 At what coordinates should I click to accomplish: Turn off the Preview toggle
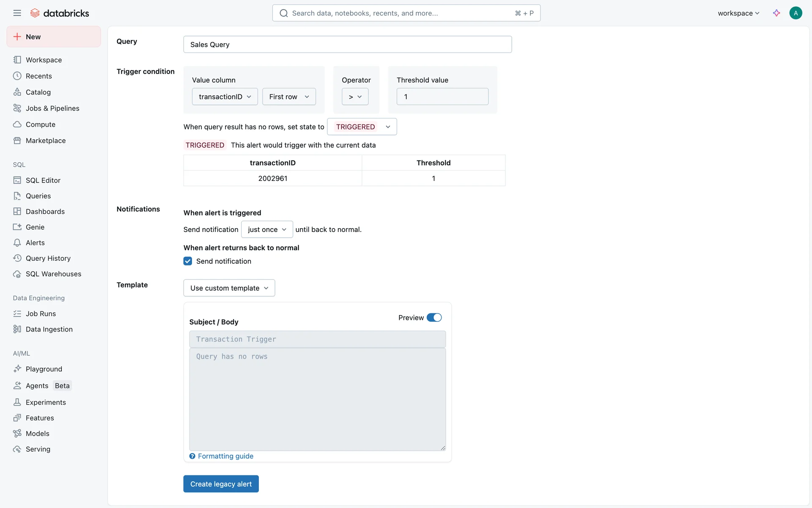point(434,317)
